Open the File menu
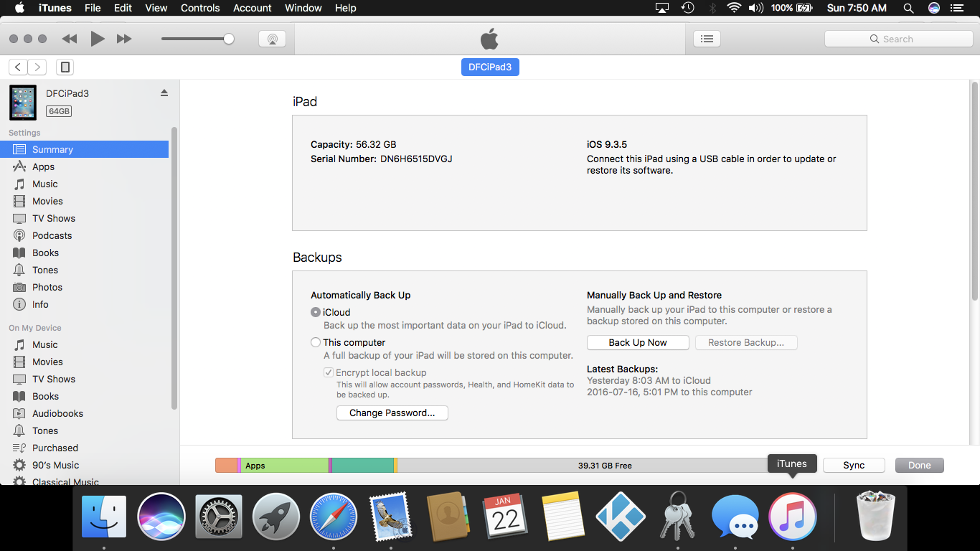 (93, 8)
